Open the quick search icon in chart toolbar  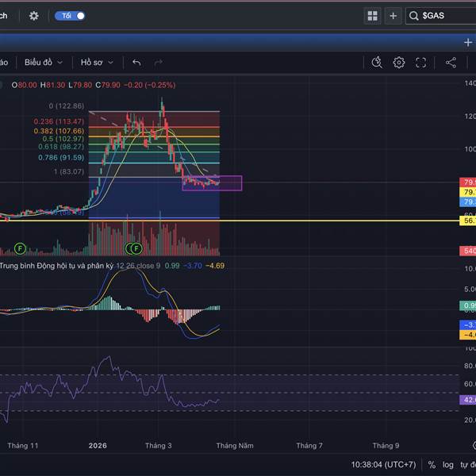(377, 63)
